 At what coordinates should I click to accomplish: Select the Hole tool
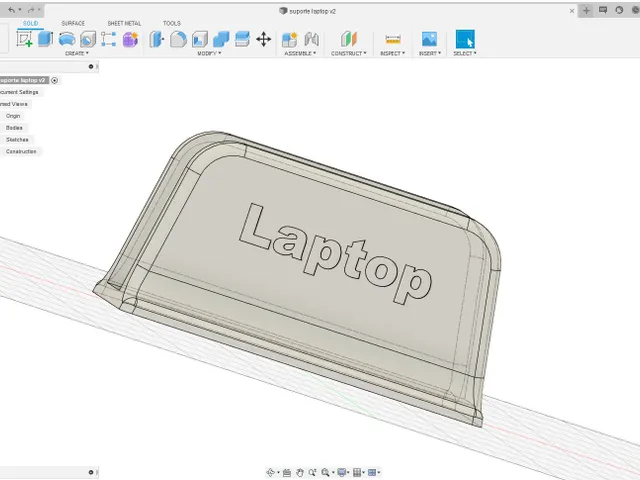(88, 39)
